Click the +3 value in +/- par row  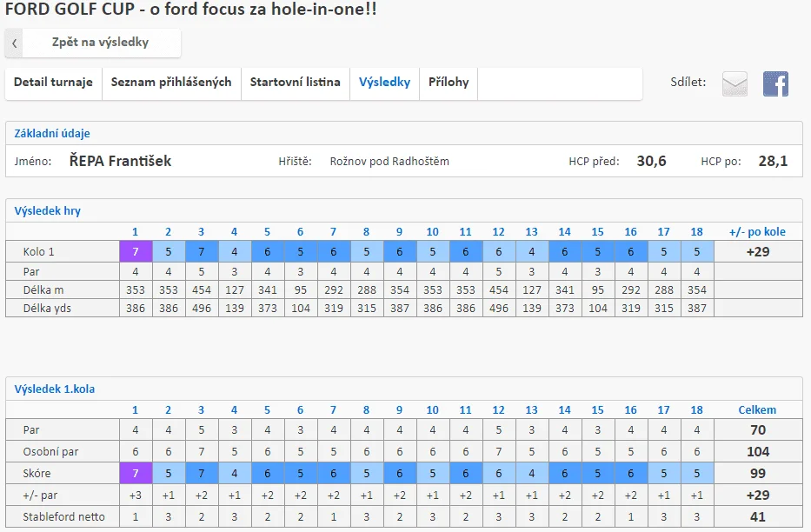[136, 495]
